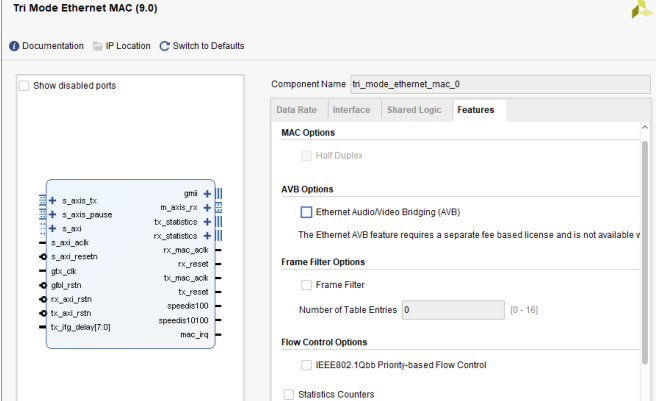656x401 pixels.
Task: Click the m_axis_rx interface label
Action: pos(179,208)
